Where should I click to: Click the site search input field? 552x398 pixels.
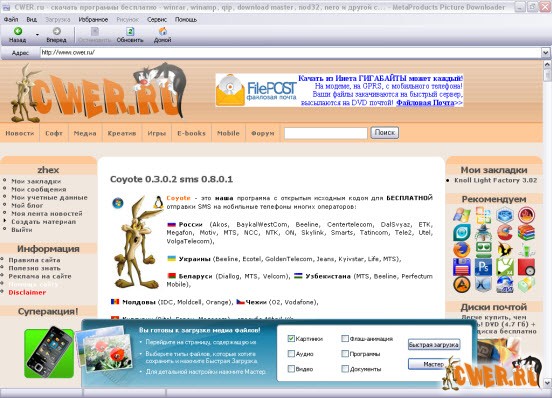[x=326, y=133]
